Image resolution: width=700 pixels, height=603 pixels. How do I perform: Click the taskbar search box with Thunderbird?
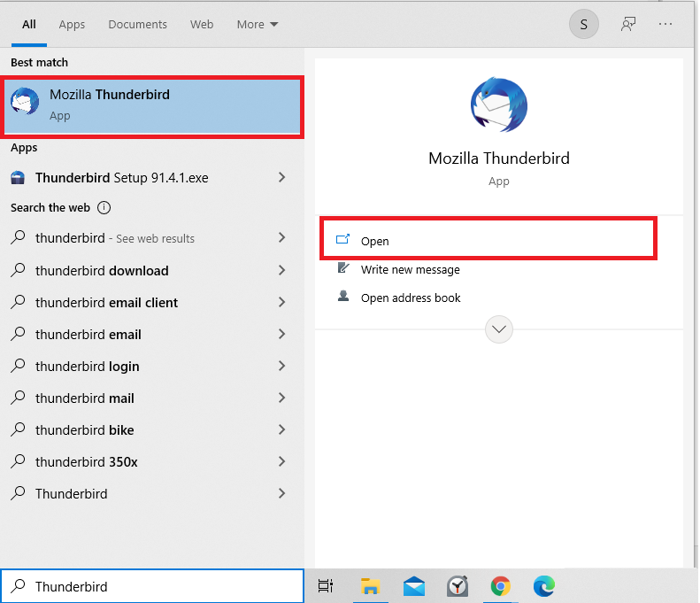(x=152, y=586)
